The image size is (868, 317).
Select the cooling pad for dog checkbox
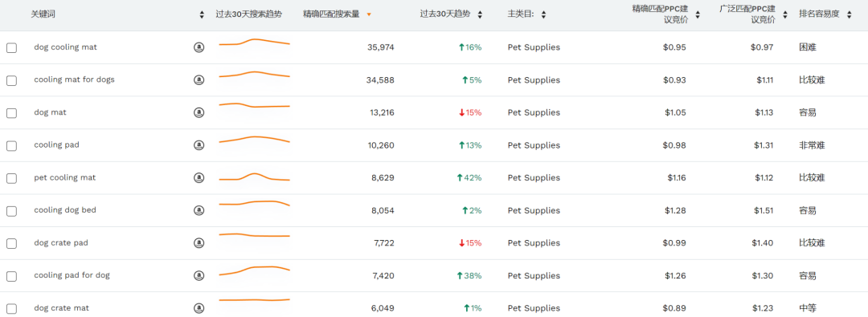[11, 276]
